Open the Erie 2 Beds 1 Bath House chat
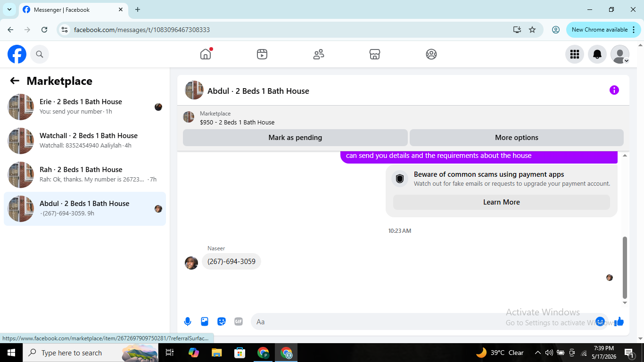This screenshot has height=362, width=644. 85,107
